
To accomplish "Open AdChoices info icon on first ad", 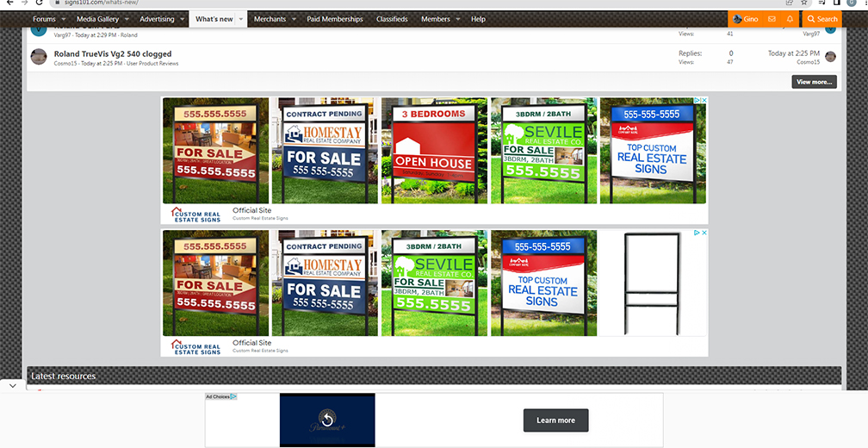I will click(x=697, y=100).
